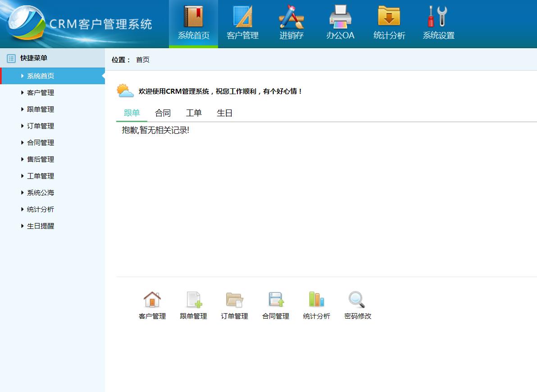Expand arrow beside sidebar 生日提醒
The height and width of the screenshot is (392, 537).
click(22, 226)
